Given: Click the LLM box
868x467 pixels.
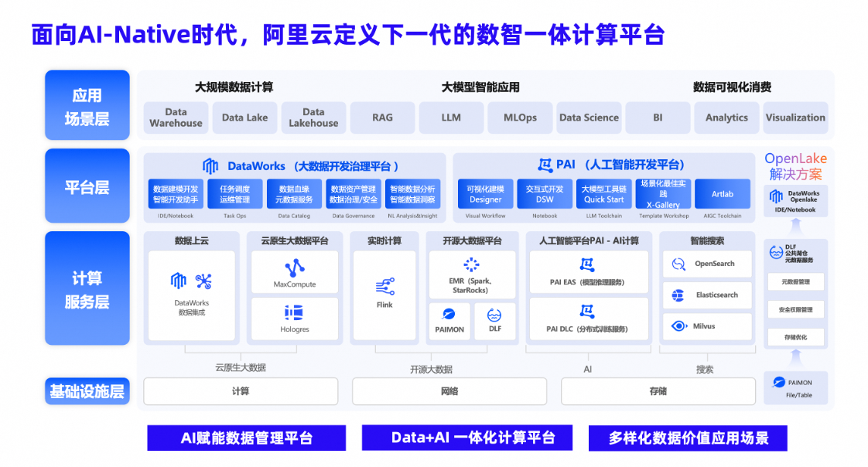Looking at the screenshot, I should [x=451, y=118].
